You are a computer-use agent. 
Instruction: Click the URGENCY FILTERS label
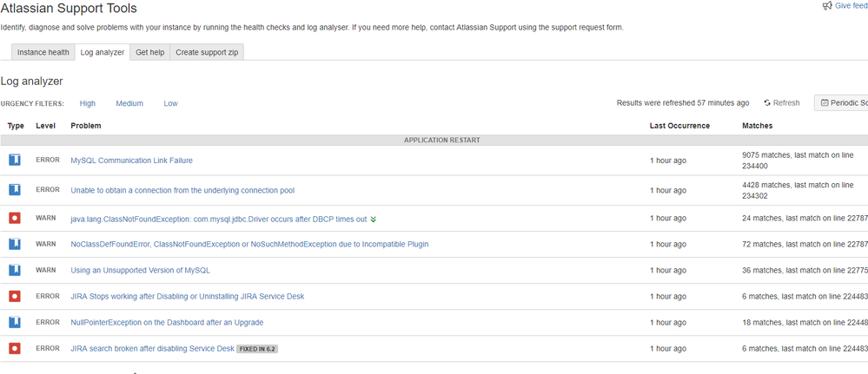[x=32, y=103]
